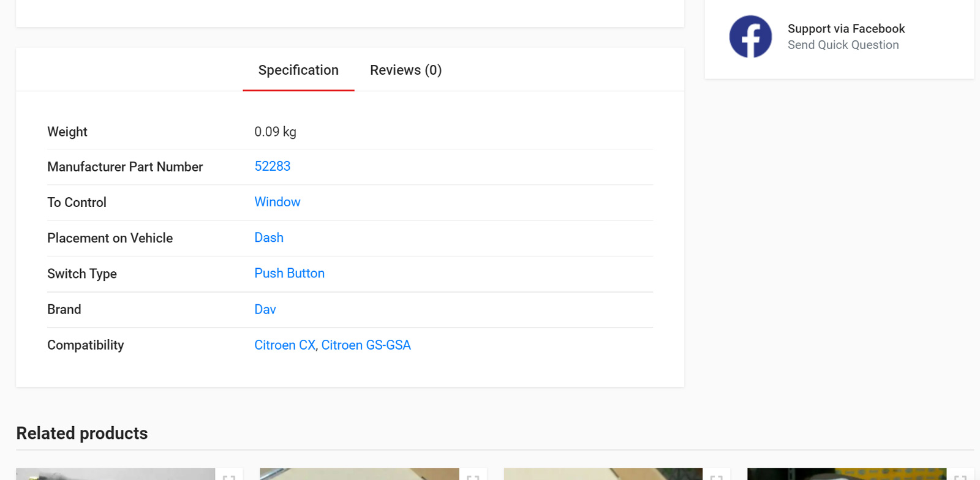Switch to the Specification tab

click(x=298, y=70)
